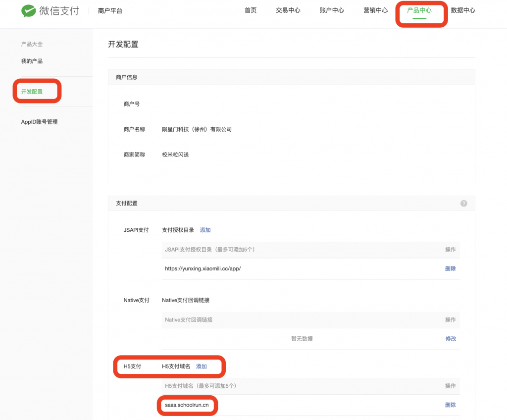Open the help question mark in 支付配置 section

[x=464, y=203]
